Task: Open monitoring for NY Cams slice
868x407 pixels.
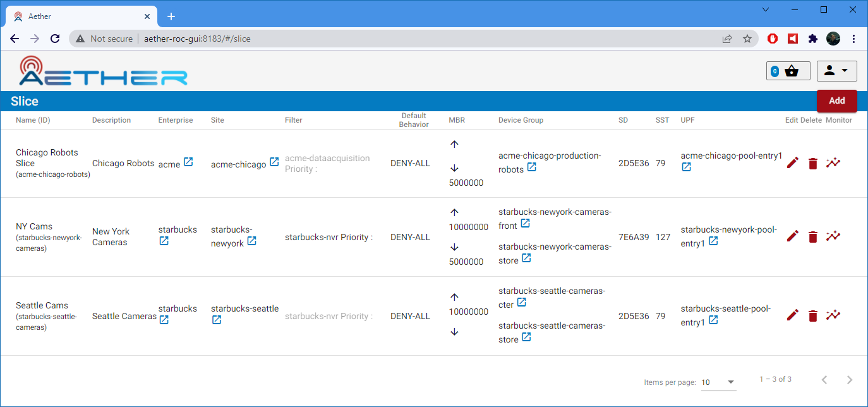Action: [x=833, y=236]
